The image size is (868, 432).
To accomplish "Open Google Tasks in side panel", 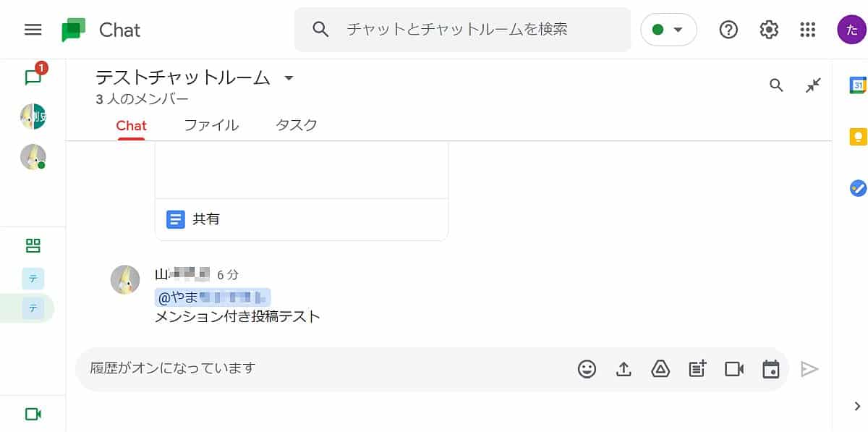I will click(858, 188).
